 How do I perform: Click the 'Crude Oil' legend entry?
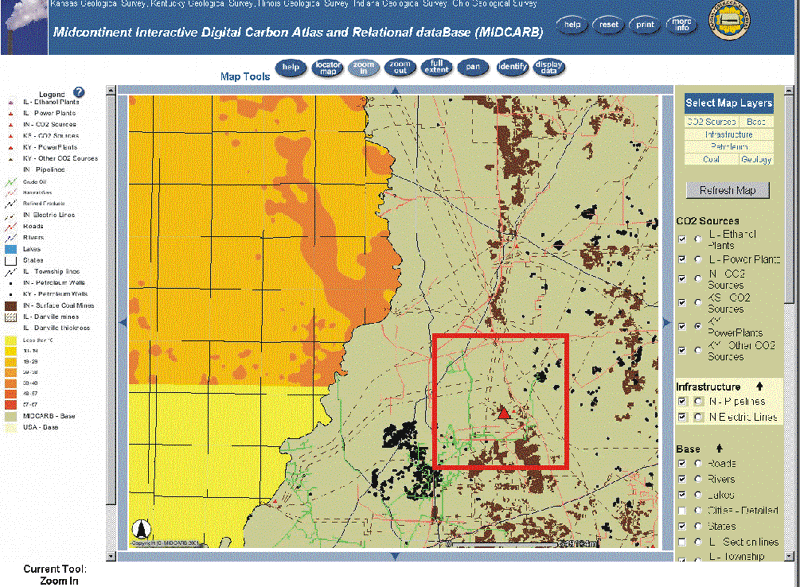pyautogui.click(x=35, y=182)
